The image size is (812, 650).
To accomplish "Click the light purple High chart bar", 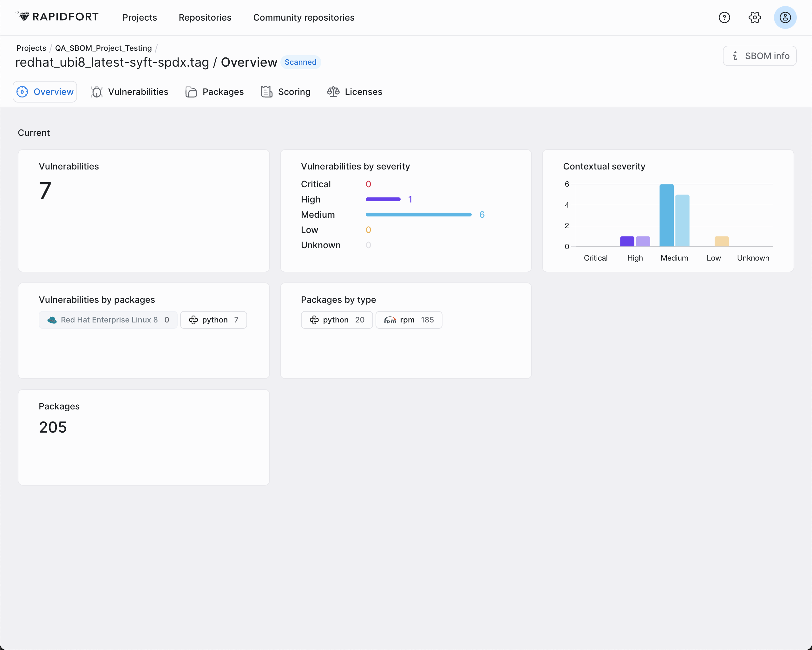I will click(x=643, y=242).
